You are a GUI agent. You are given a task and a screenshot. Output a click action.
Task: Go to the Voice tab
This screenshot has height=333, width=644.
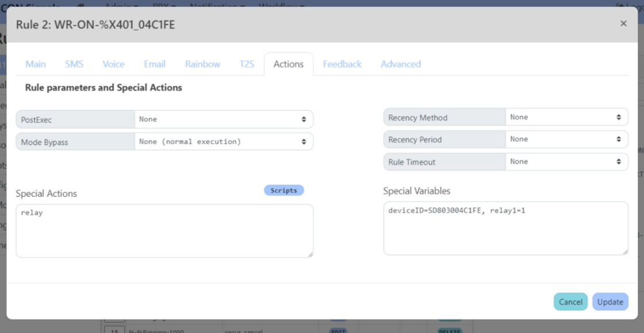[113, 64]
